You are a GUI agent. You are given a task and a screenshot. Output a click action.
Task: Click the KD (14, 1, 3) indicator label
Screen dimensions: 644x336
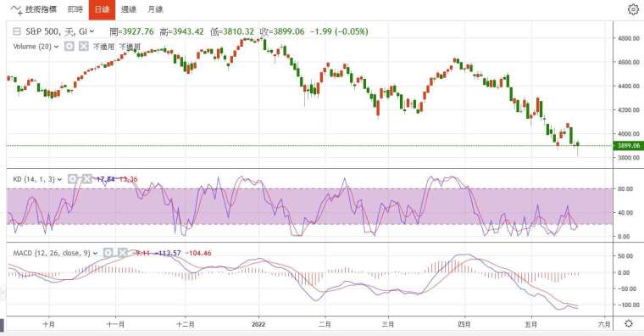[x=34, y=179]
